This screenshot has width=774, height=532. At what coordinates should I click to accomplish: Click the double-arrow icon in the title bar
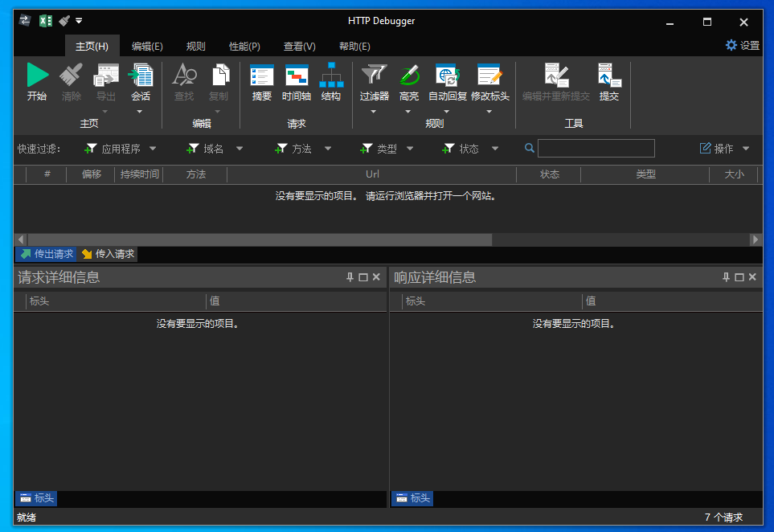point(25,21)
